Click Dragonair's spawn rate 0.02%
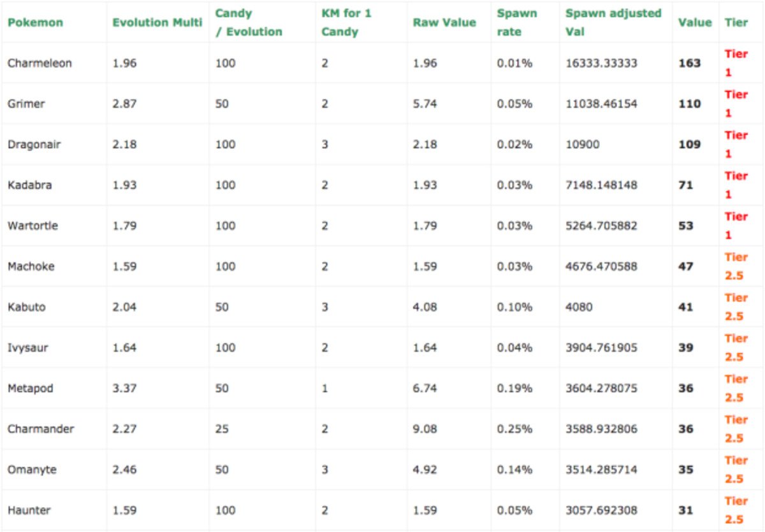This screenshot has width=765, height=532. click(x=514, y=145)
